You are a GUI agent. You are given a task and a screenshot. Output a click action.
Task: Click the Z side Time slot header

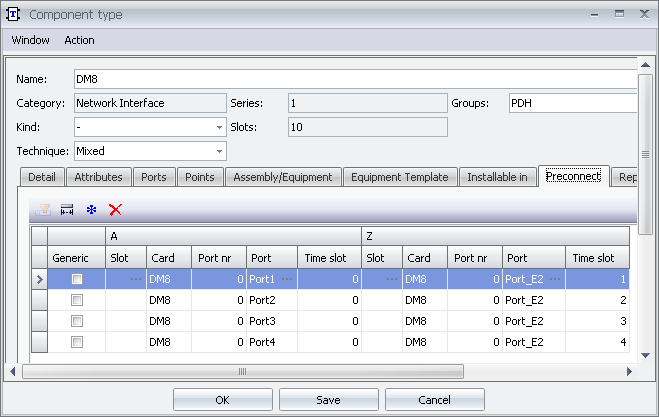click(x=597, y=258)
